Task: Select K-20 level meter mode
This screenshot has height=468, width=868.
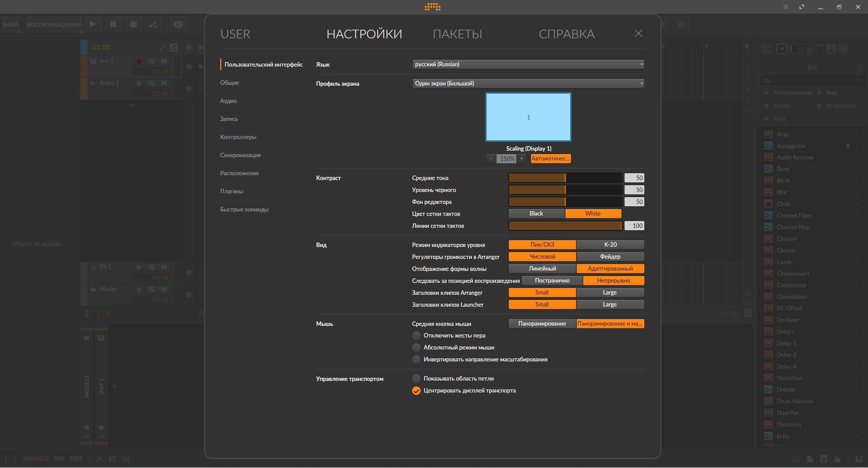Action: (610, 245)
